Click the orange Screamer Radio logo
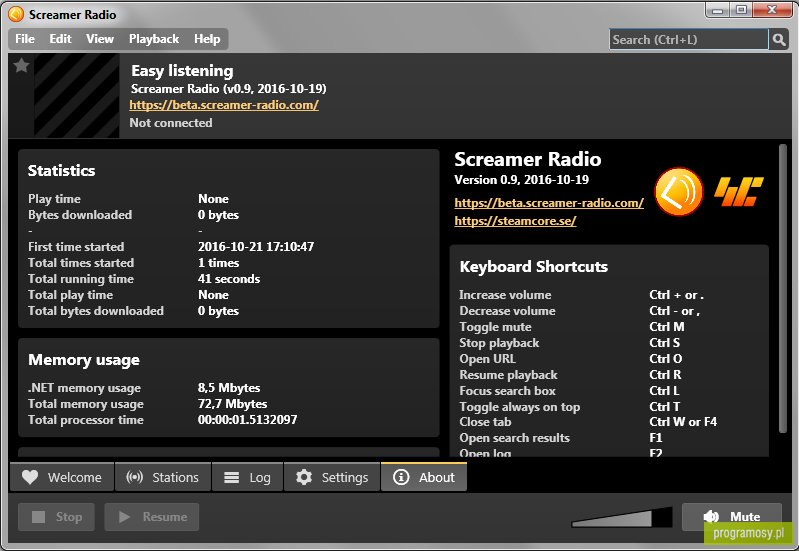This screenshot has height=551, width=799. (679, 192)
